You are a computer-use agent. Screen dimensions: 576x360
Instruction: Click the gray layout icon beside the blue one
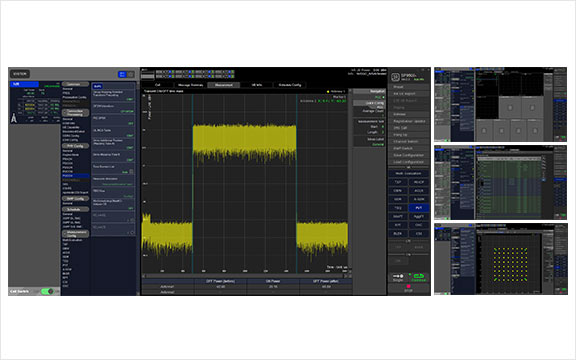tap(130, 75)
